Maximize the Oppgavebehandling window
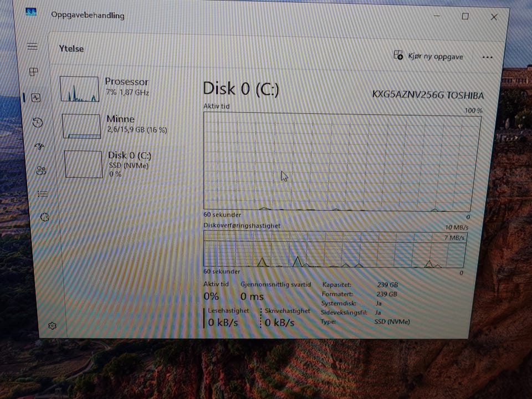This screenshot has height=399, width=532. pyautogui.click(x=465, y=16)
